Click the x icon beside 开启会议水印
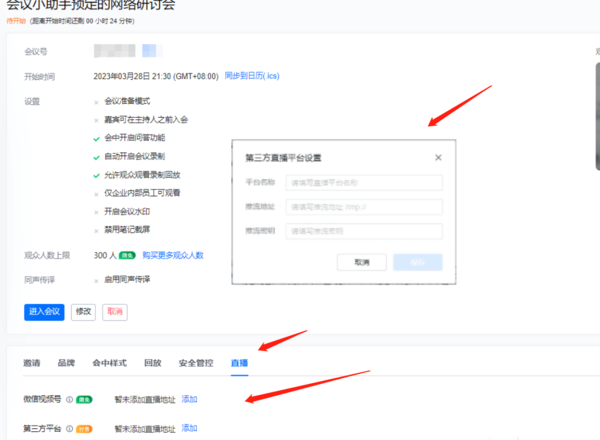The image size is (600, 440). (96, 212)
